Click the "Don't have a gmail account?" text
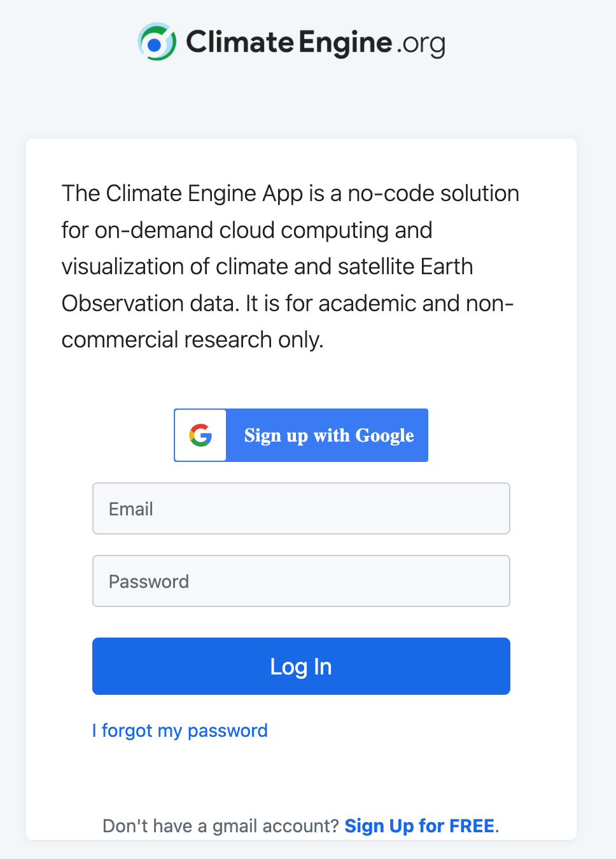 point(221,826)
